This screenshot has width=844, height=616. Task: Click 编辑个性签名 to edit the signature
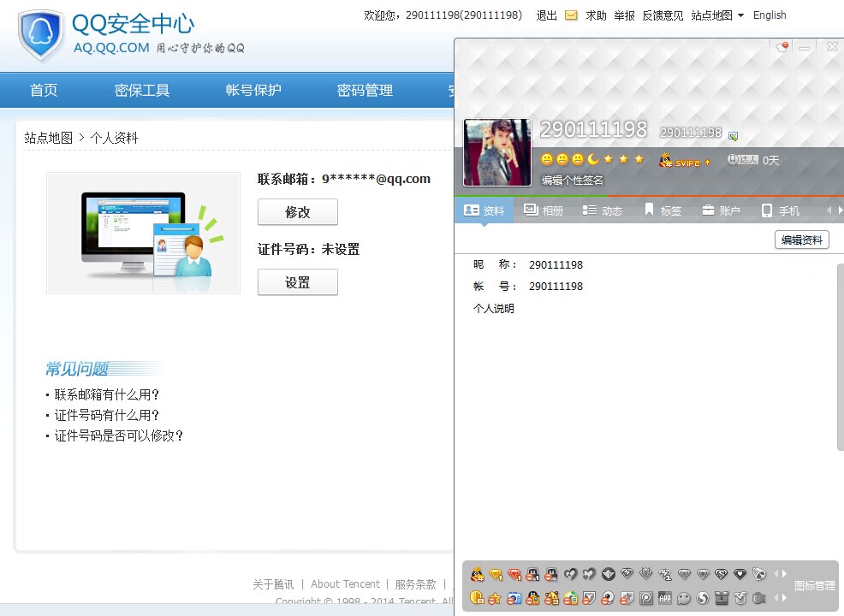(572, 181)
